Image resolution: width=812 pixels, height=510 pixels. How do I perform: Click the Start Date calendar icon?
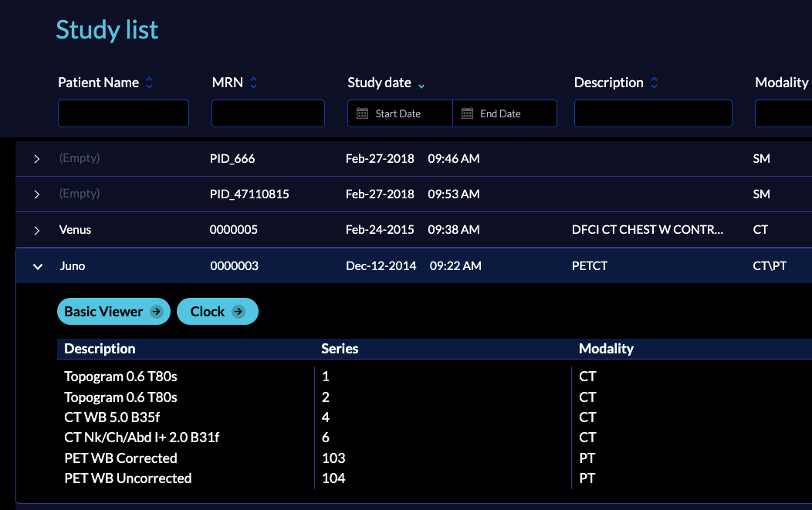click(x=363, y=113)
